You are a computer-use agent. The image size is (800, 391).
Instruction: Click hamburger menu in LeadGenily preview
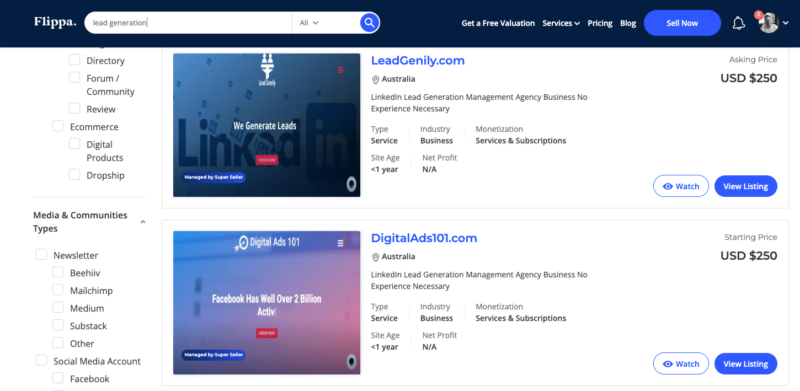340,70
